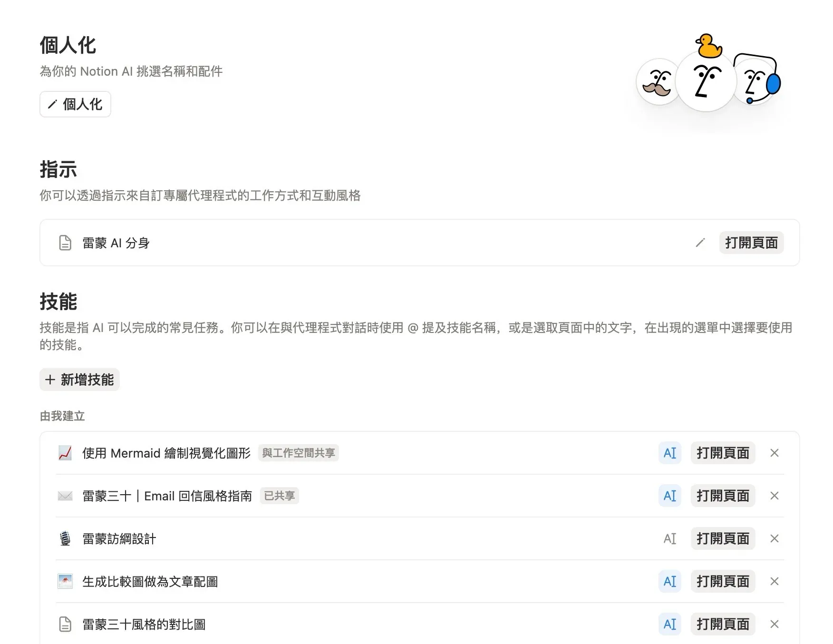
Task: Select the headset face AI avatar
Action: (x=759, y=82)
